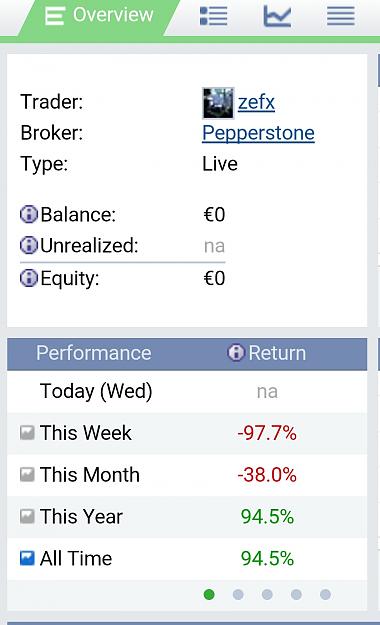Open the horizontal lines menu tab

coord(341,16)
